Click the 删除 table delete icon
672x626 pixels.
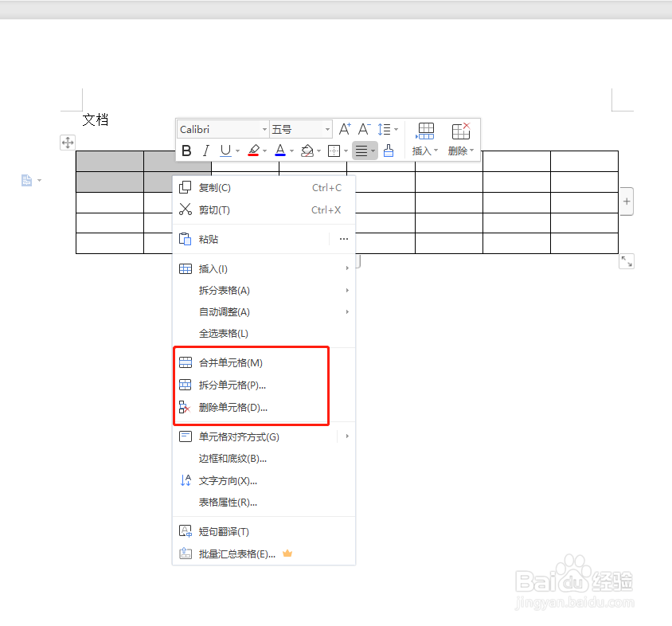(460, 129)
